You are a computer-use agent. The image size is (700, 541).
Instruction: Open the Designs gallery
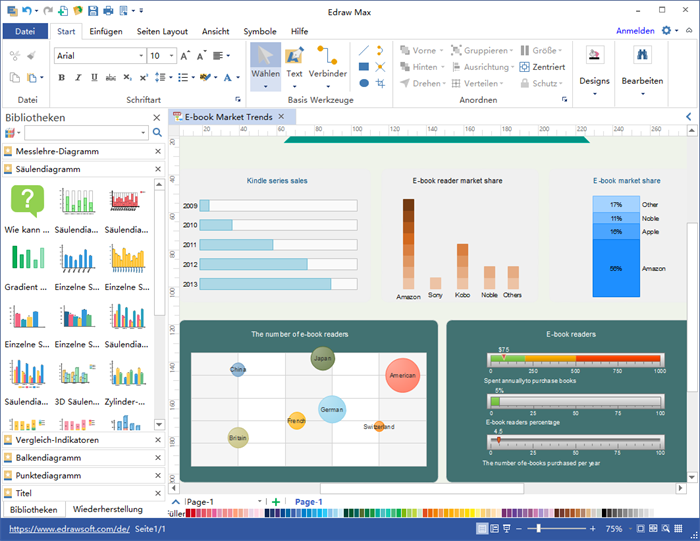(594, 71)
